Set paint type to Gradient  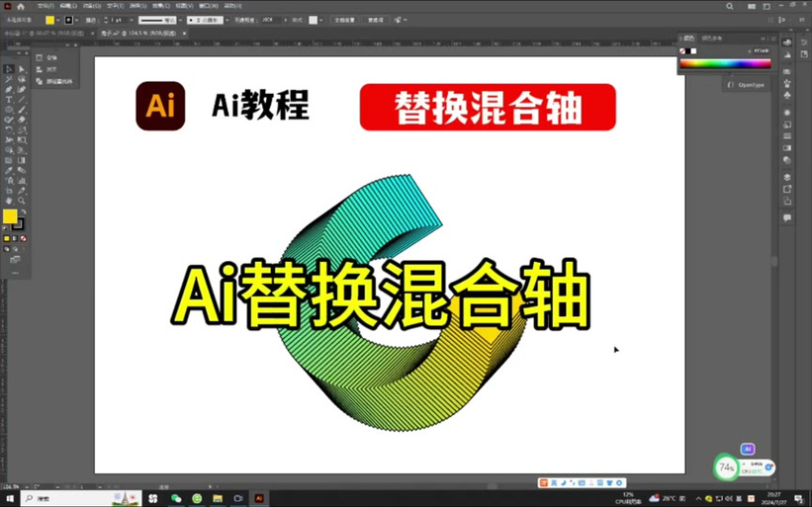coord(15,238)
